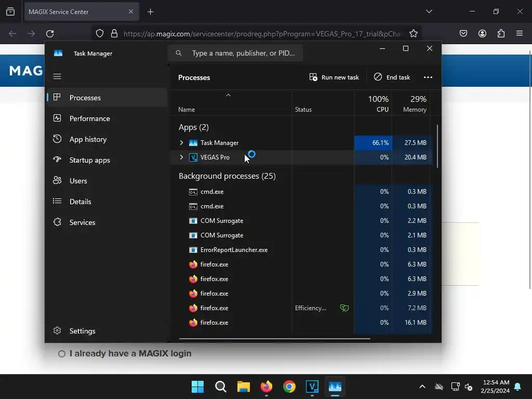Viewport: 532px width, 399px height.
Task: Expand the VEGAS Pro app row
Action: coord(181,157)
